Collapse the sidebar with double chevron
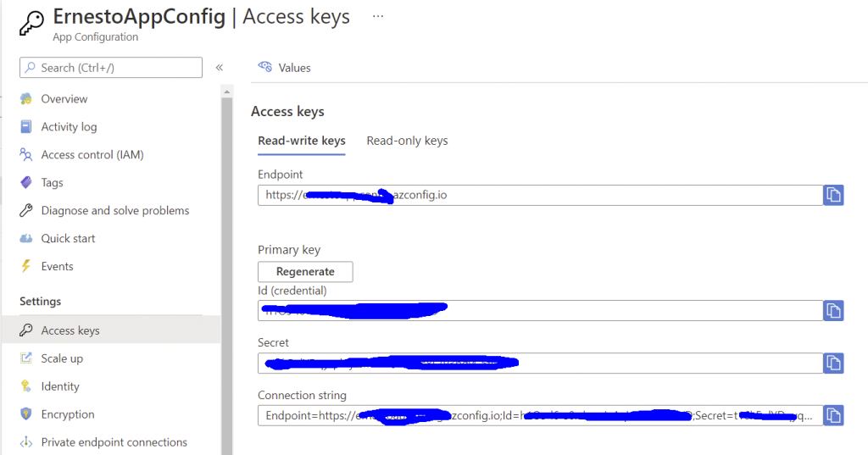The image size is (868, 455). point(220,68)
